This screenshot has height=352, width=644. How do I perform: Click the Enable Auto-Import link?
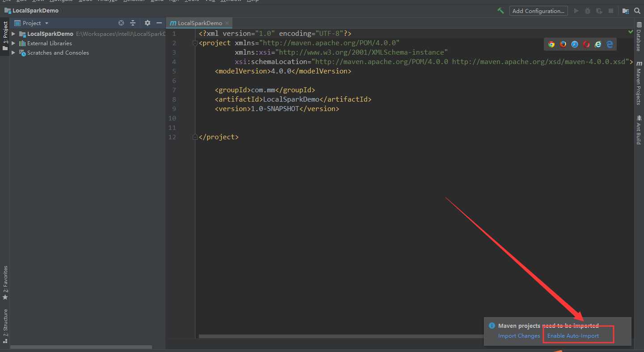point(573,336)
